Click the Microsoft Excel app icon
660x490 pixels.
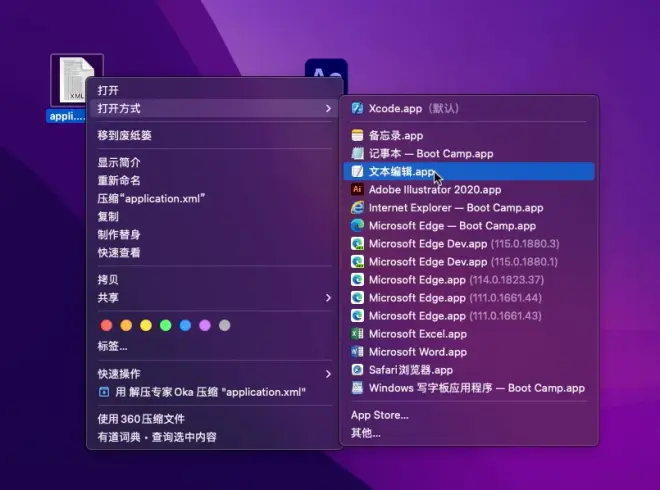point(357,334)
